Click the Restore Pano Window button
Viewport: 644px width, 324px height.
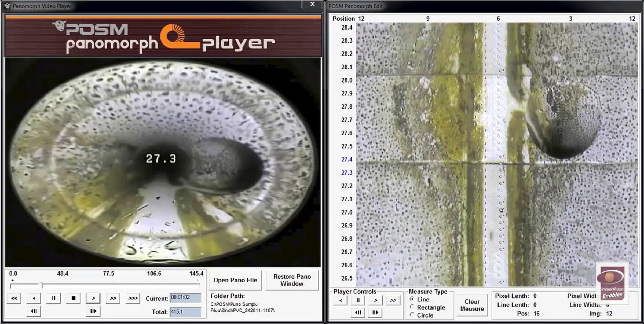[x=292, y=280]
